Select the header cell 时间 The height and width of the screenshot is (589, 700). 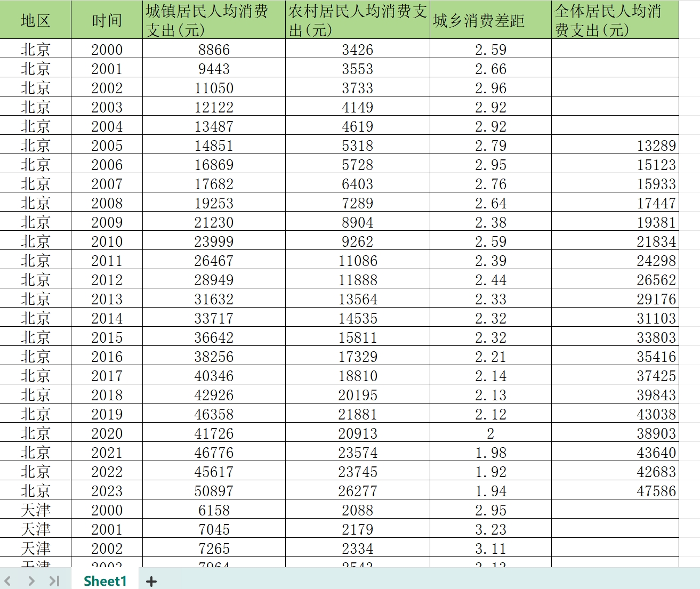107,20
